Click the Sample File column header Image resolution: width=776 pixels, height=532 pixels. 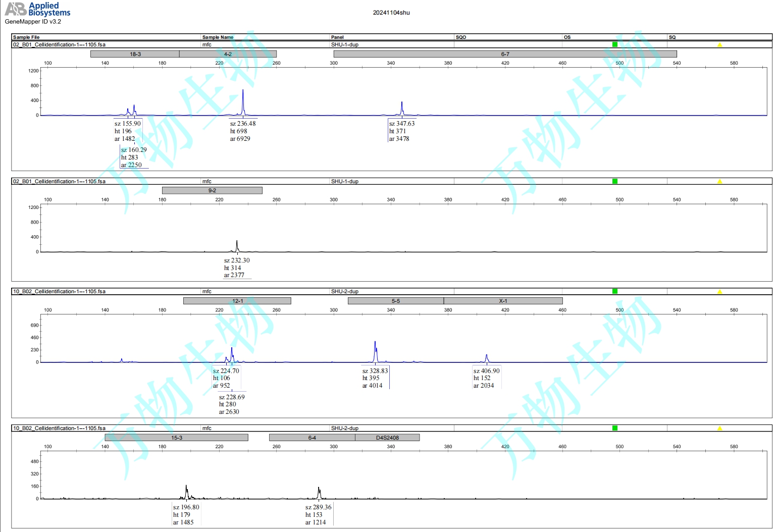pos(26,37)
